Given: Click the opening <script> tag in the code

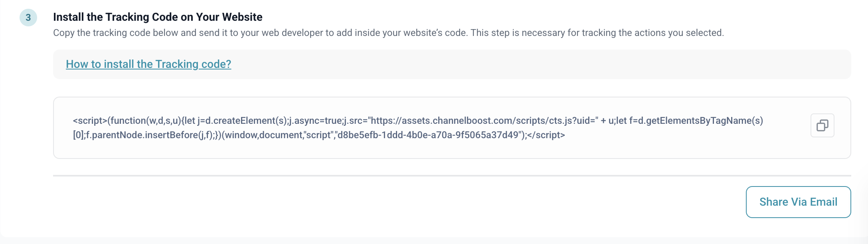Looking at the screenshot, I should click(90, 121).
